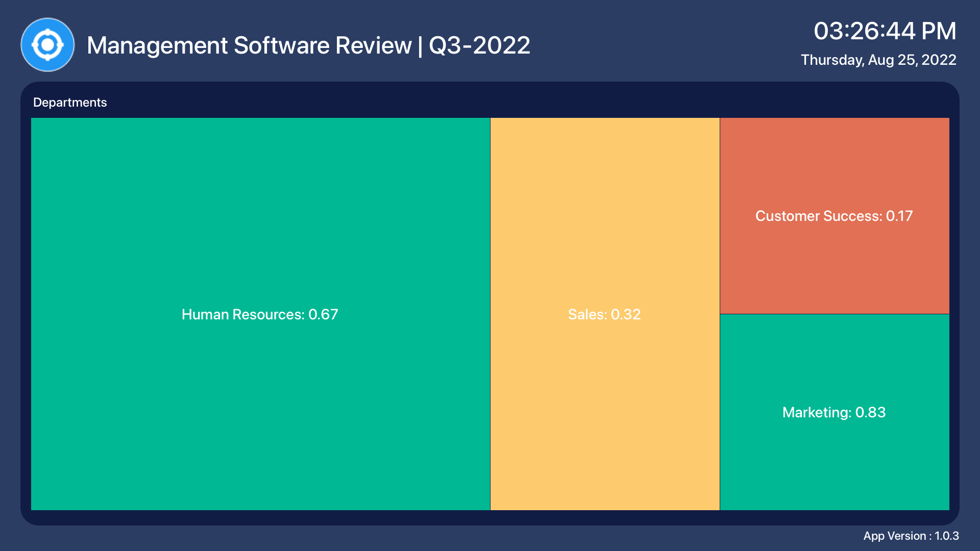The height and width of the screenshot is (551, 980).
Task: Click the white crosshair inside the logo
Action: pyautogui.click(x=47, y=45)
